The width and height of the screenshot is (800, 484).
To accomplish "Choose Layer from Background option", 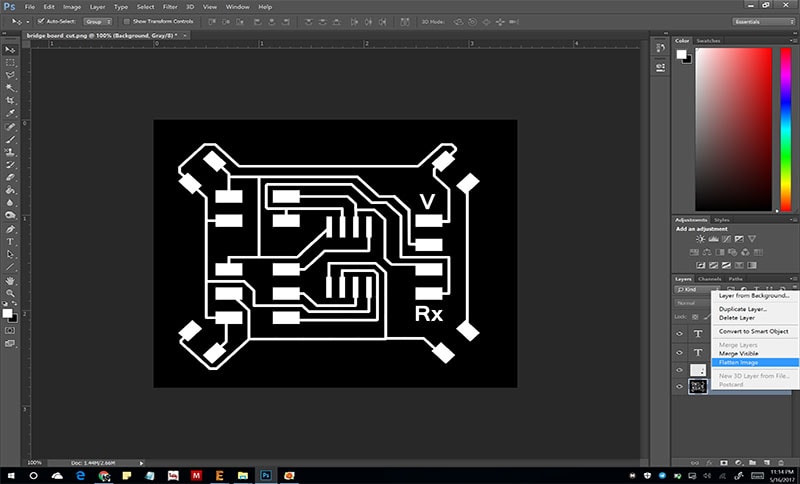I will tap(755, 296).
